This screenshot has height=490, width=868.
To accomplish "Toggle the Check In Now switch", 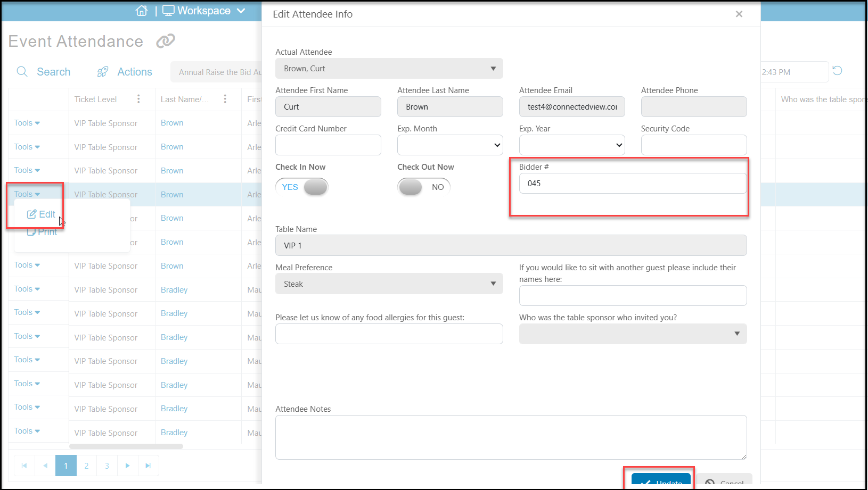I will pos(302,187).
